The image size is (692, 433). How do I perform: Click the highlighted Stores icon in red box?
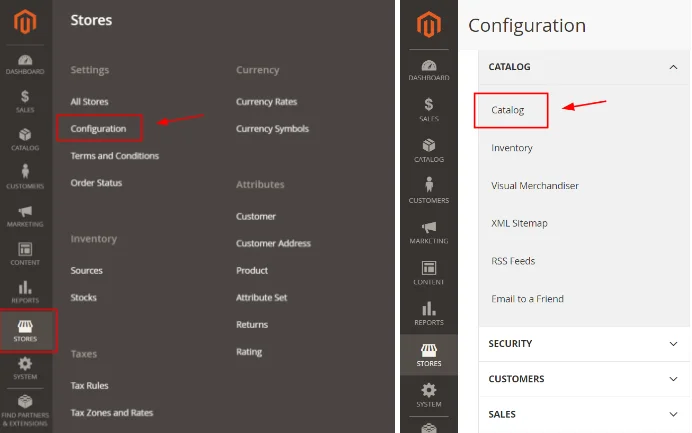click(26, 331)
